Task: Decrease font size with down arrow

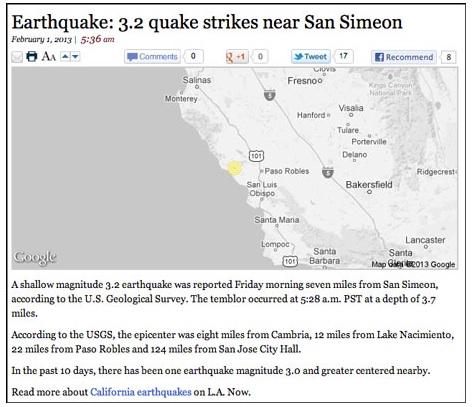Action: point(75,56)
